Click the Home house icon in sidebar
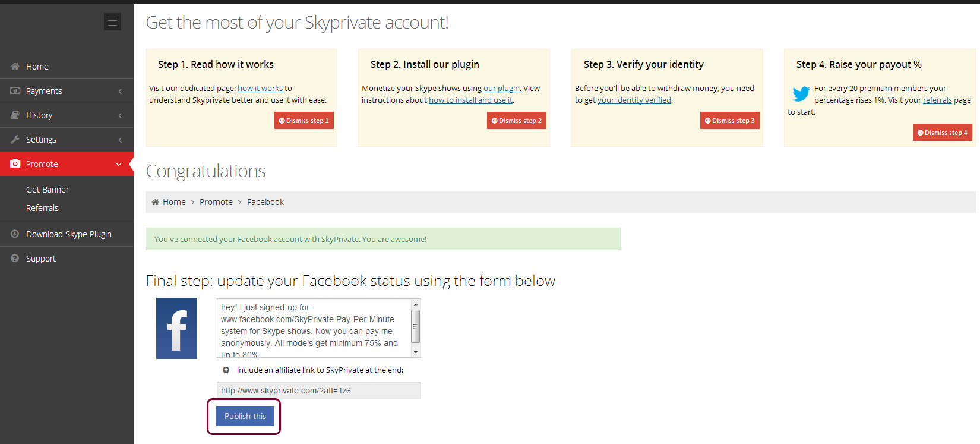Image resolution: width=980 pixels, height=444 pixels. (15, 66)
